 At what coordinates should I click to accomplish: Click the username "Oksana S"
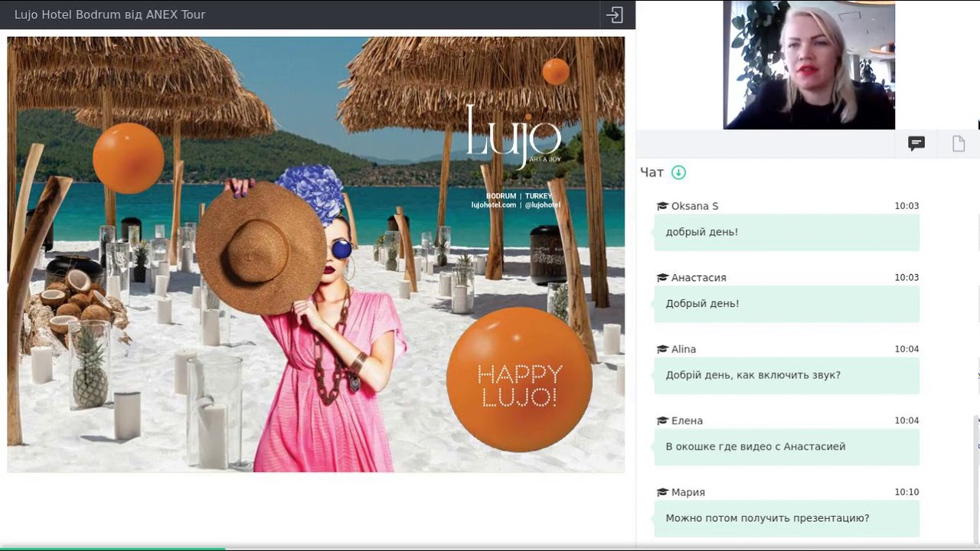694,206
